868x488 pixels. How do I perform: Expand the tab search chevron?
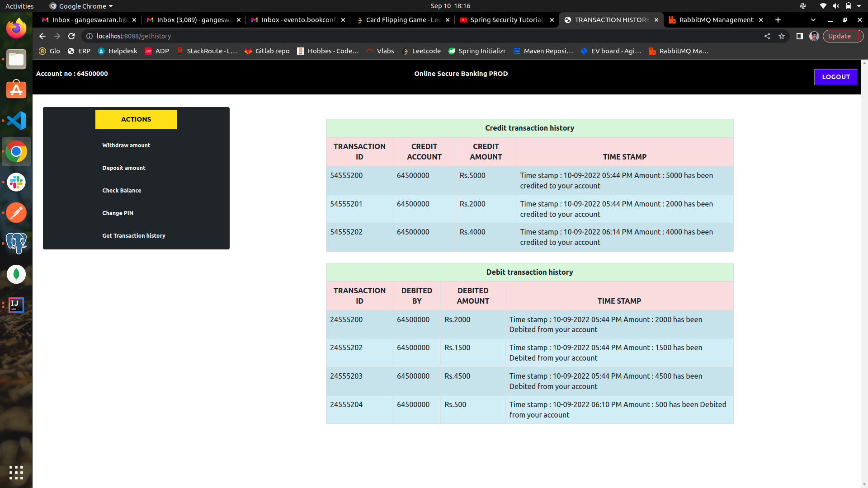click(x=813, y=20)
